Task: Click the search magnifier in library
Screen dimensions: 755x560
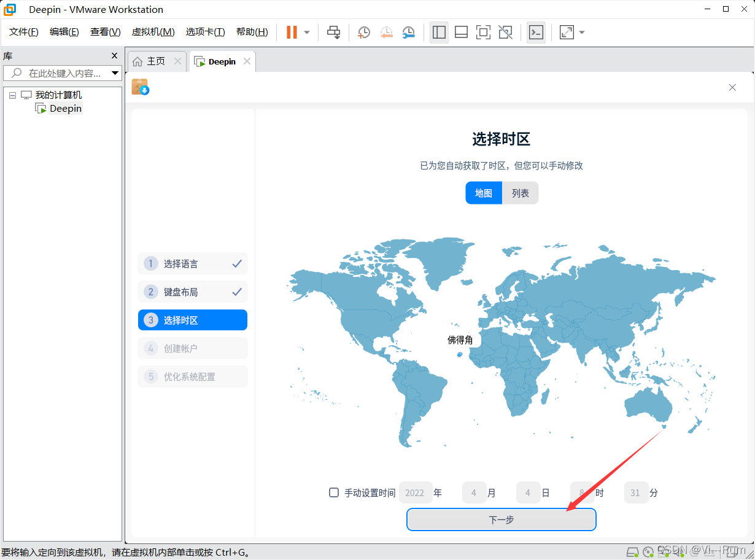Action: coord(17,73)
